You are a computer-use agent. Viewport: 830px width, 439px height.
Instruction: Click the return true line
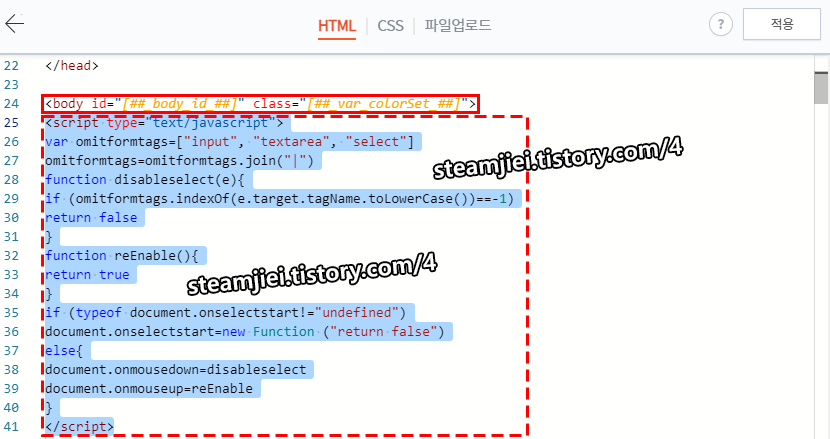click(x=87, y=275)
